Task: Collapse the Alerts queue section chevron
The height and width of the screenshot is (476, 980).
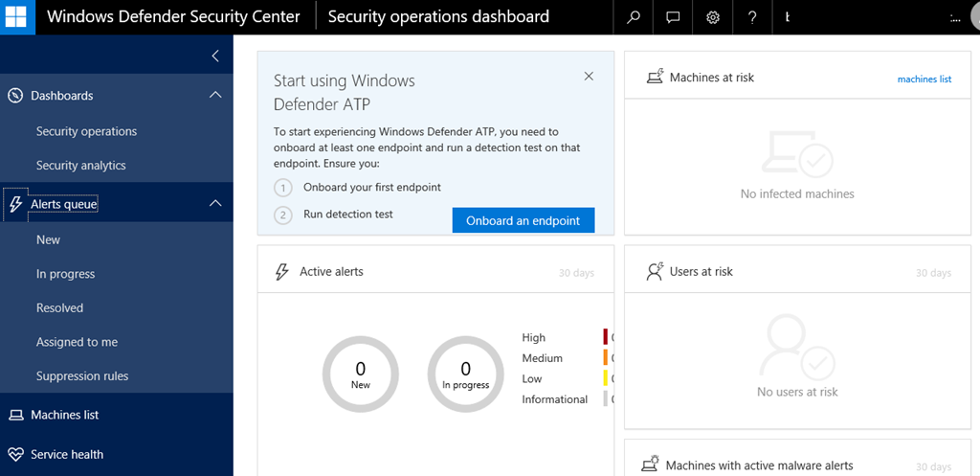Action: click(215, 203)
